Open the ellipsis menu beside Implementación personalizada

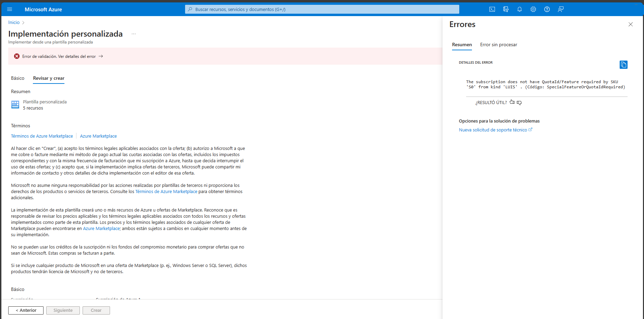coord(134,34)
